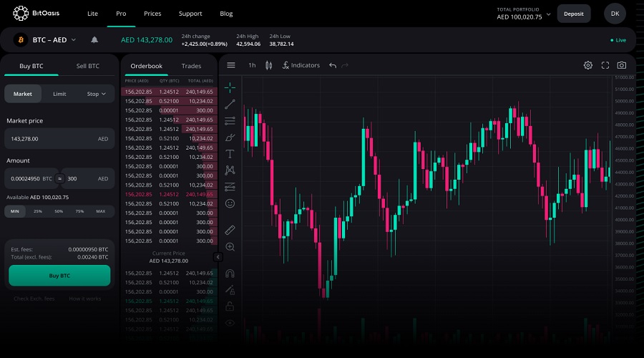Select 50% amount option
644x358 pixels.
[59, 211]
